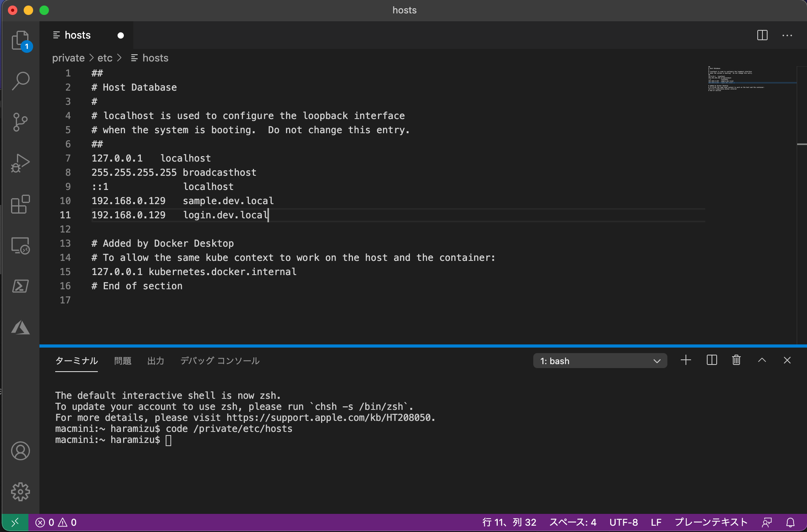
Task: Expand the hosts breadcrumb segment
Action: click(x=149, y=58)
